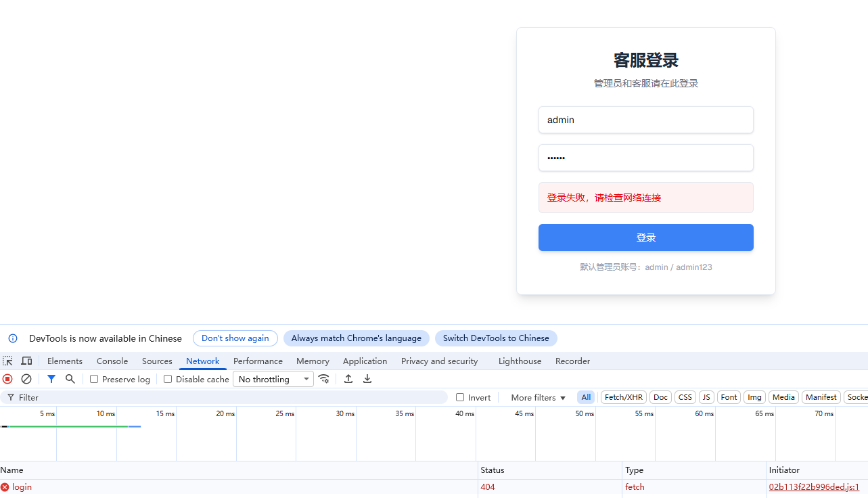Filter requests by Doc type

(x=661, y=397)
